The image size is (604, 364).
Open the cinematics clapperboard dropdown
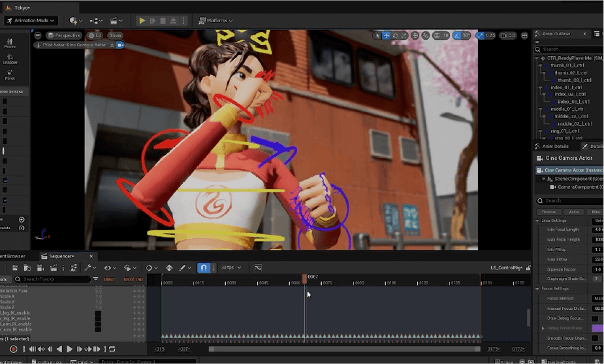(116, 21)
